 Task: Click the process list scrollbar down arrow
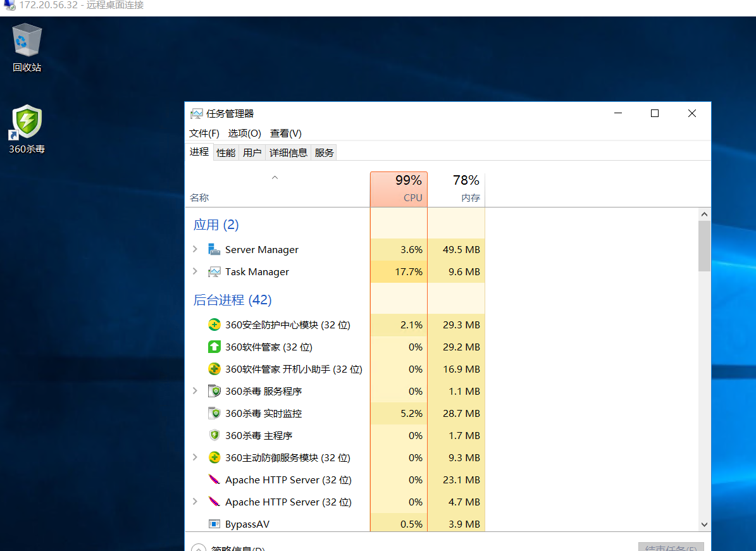pos(704,524)
